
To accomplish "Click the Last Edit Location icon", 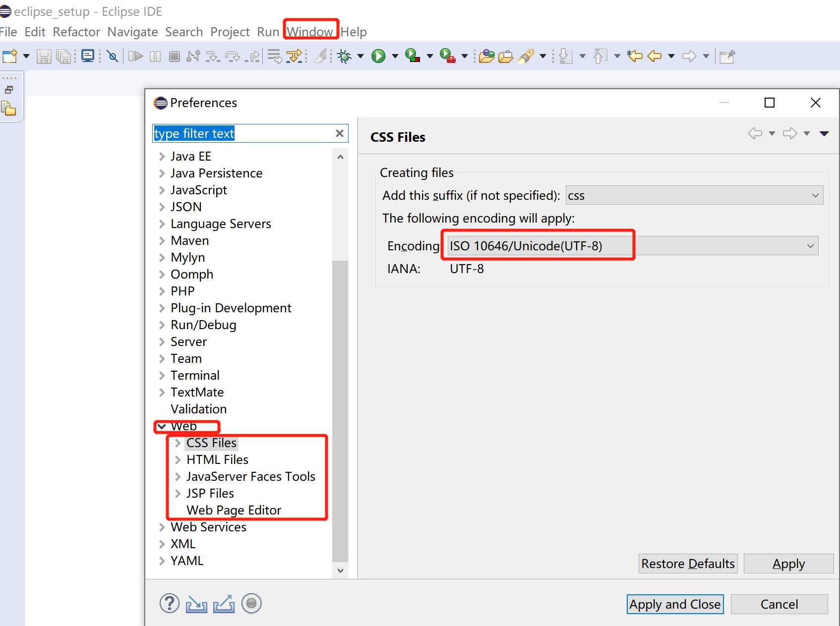I will [x=635, y=56].
